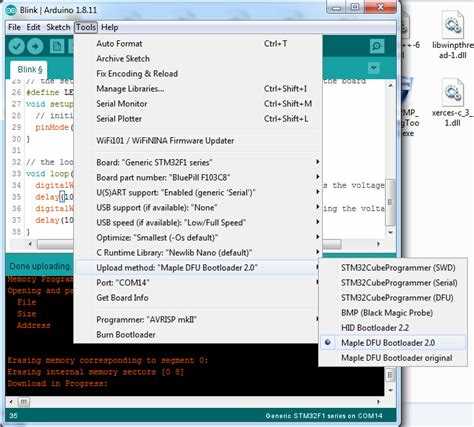Viewport: 474px width, 427px height.
Task: Launch WiFi101 / WiFiNINA Firmware Updater
Action: pyautogui.click(x=198, y=141)
